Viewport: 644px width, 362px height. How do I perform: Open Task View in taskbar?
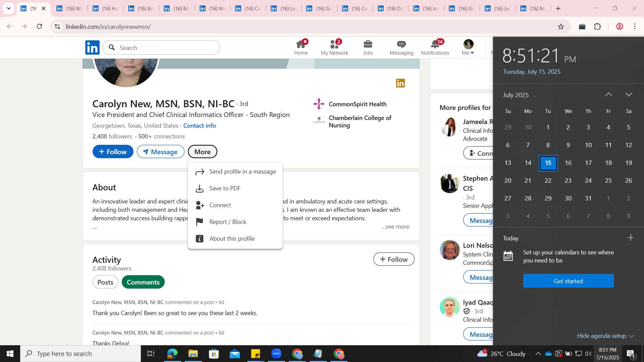click(x=151, y=354)
